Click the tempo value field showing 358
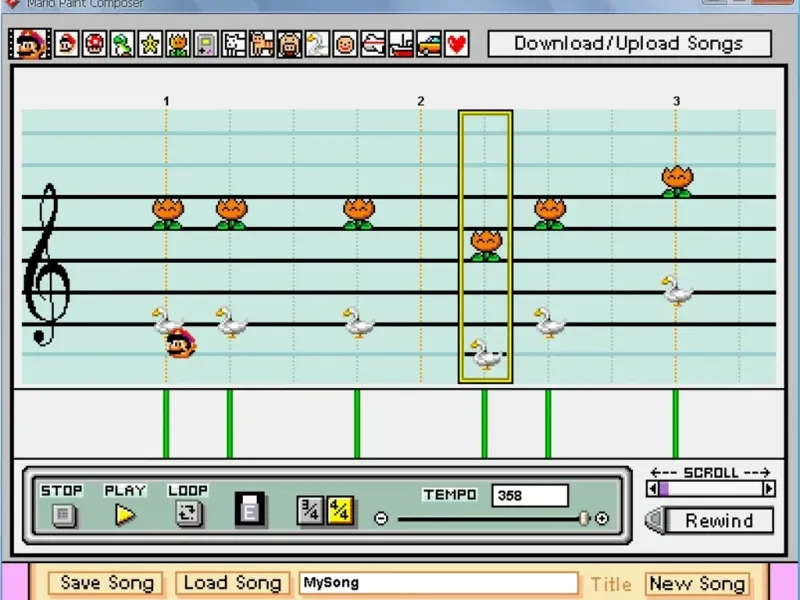Screen dimensions: 800x600 (530, 495)
